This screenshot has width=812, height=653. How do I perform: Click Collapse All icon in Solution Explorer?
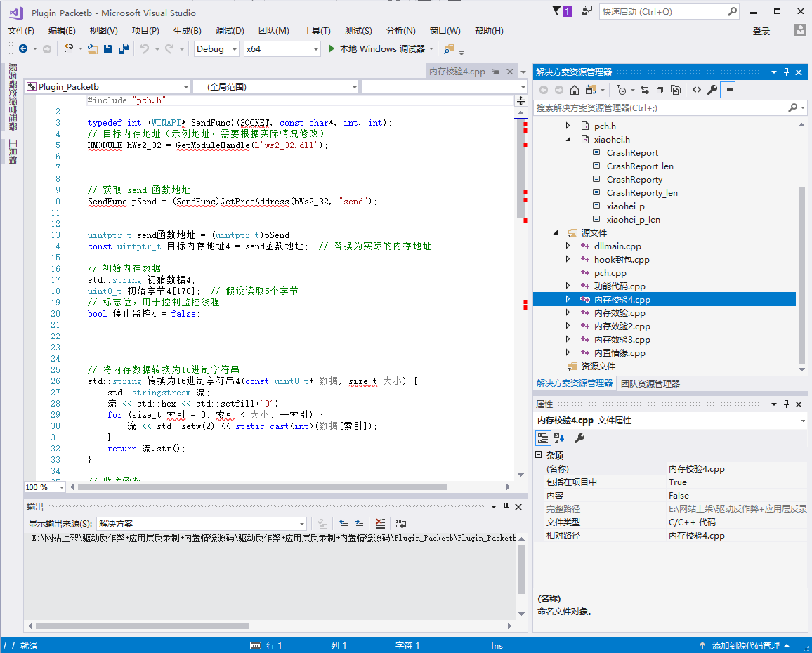click(660, 90)
